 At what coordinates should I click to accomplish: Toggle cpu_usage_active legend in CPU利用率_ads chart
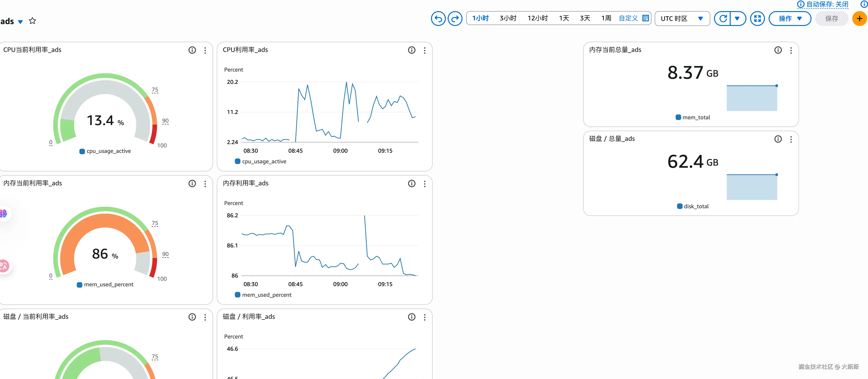click(264, 161)
